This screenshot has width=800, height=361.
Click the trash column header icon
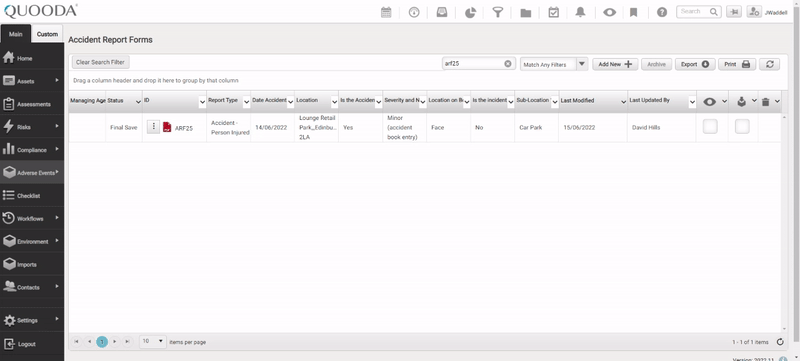[x=765, y=102]
